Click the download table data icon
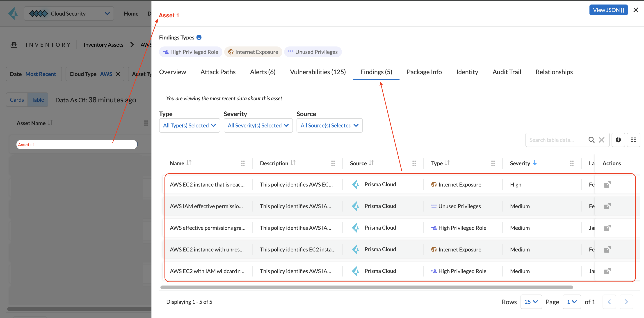 point(618,140)
